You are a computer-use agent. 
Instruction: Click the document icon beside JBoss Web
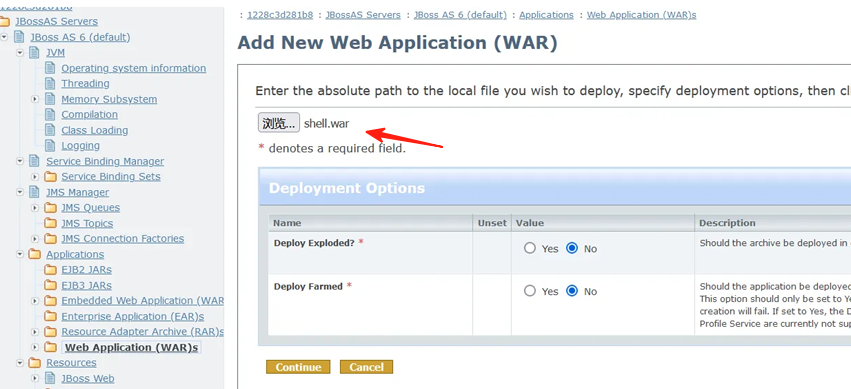pos(50,378)
